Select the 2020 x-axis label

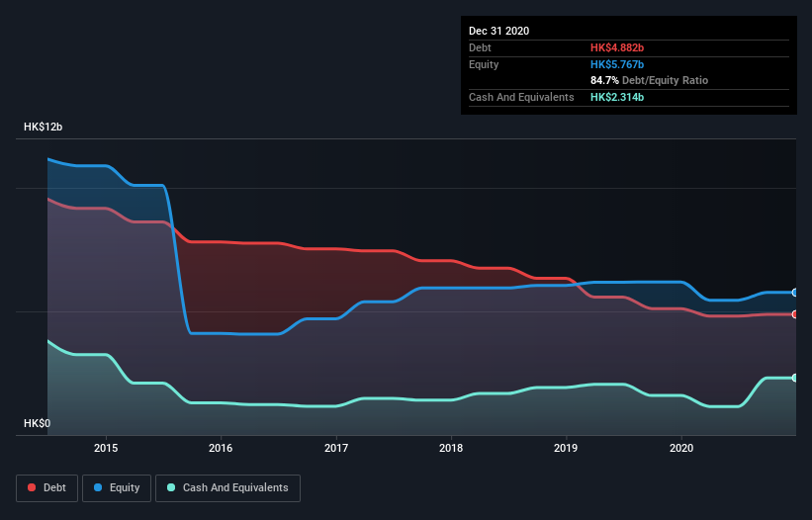[x=681, y=448]
